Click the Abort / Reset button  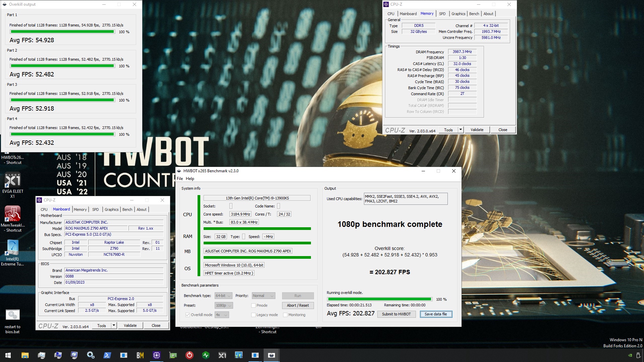click(298, 305)
